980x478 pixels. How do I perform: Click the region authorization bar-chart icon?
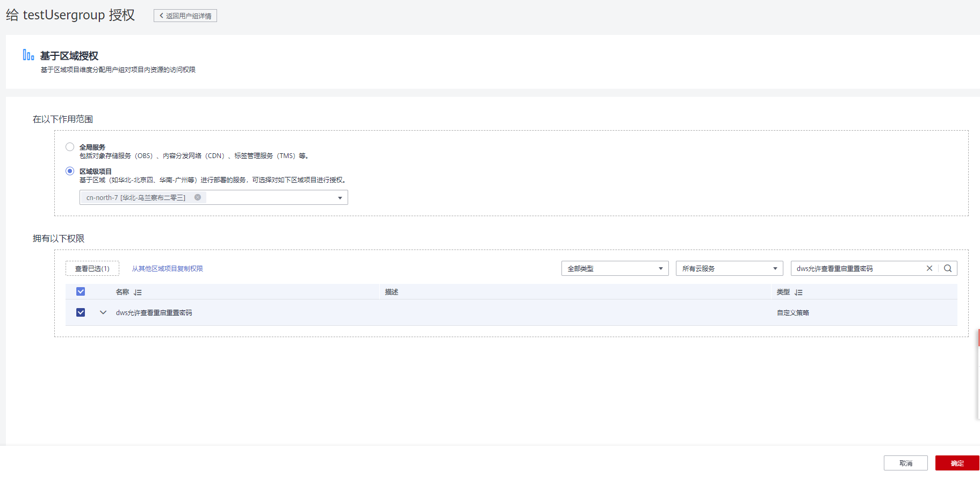28,55
